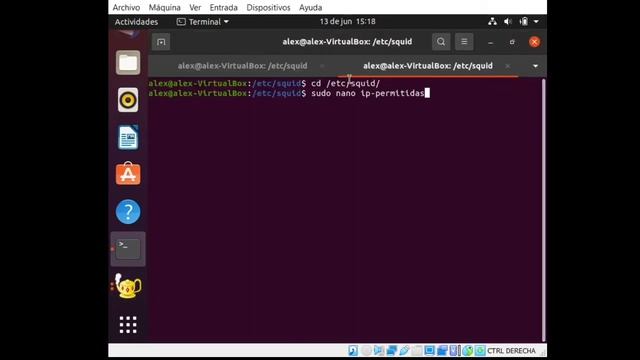This screenshot has height=360, width=640.
Task: Click the 'sudo nano ip-permitidas' command line
Action: click(x=368, y=93)
